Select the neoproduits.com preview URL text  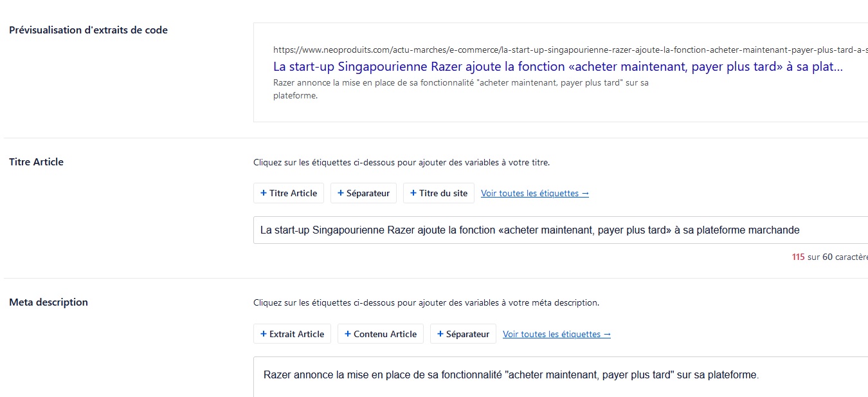pyautogui.click(x=570, y=50)
